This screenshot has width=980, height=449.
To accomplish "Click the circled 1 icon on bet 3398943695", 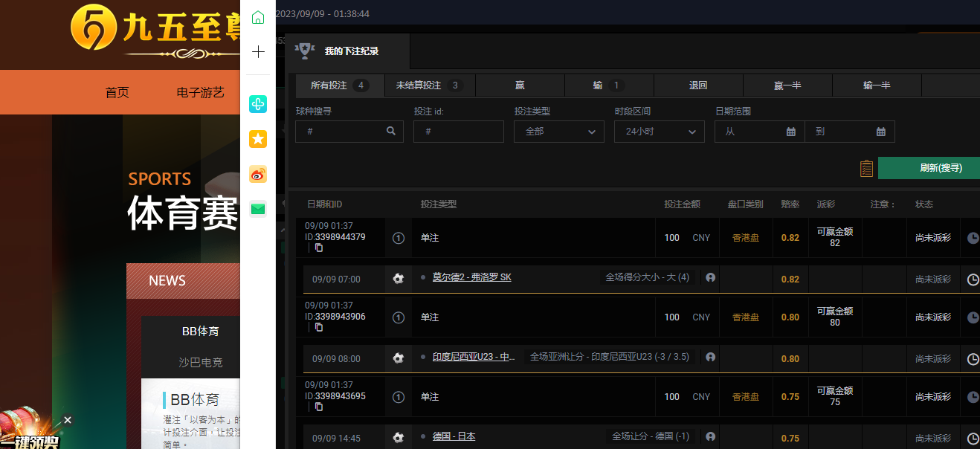I will [x=399, y=397].
